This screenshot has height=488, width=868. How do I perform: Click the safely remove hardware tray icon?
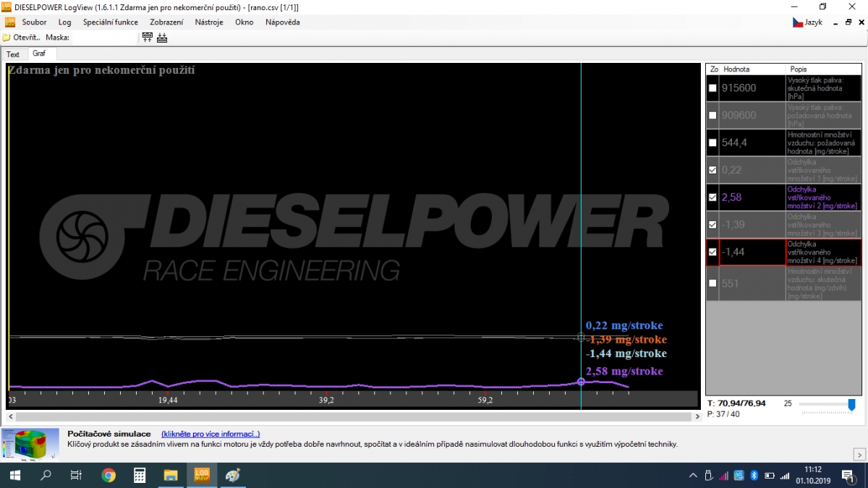pos(709,475)
